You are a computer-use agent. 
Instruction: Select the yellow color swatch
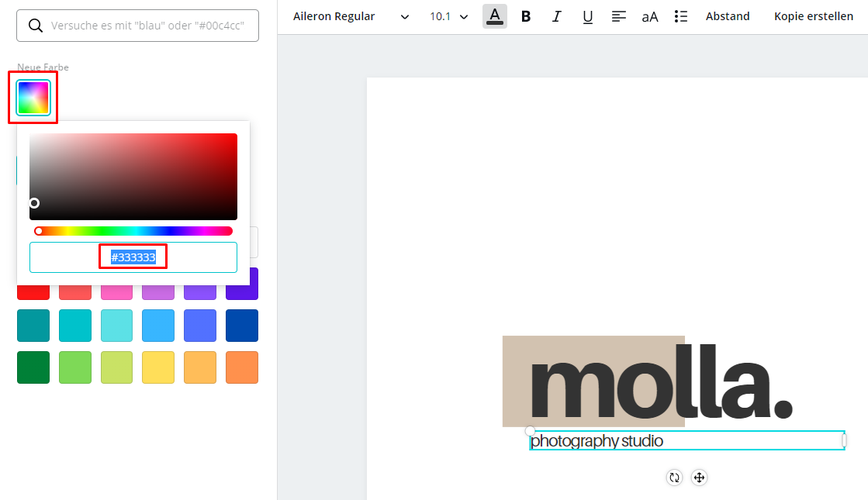tap(158, 367)
